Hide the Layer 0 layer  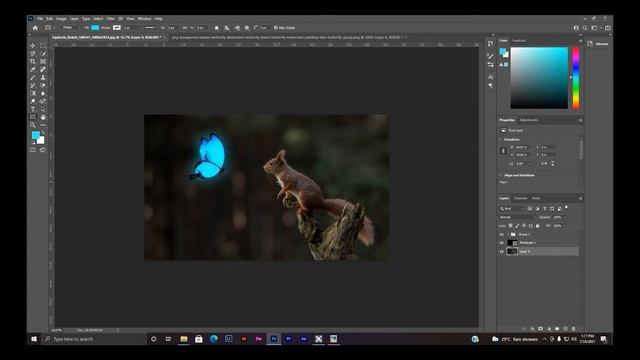[x=502, y=251]
